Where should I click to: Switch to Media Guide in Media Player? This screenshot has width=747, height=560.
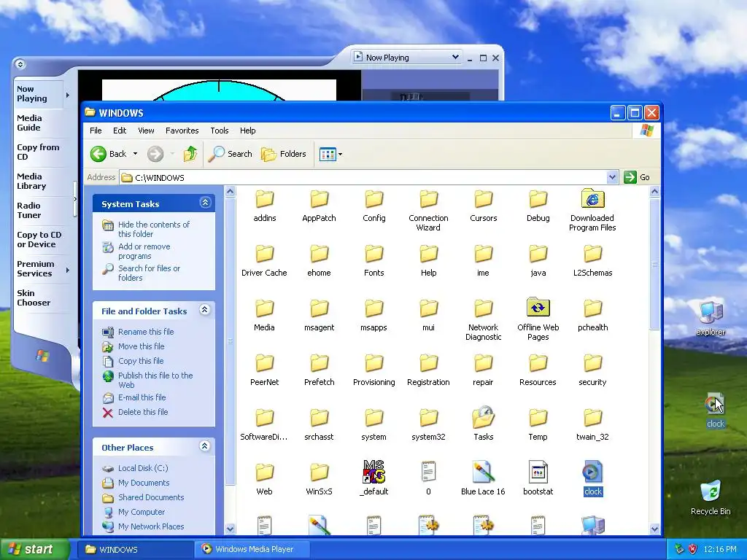point(29,122)
